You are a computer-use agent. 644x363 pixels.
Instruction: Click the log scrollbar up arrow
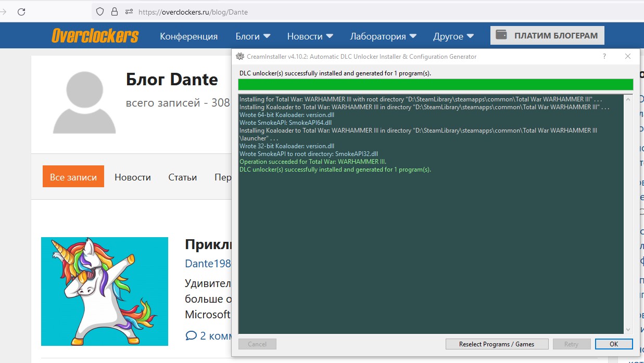point(628,99)
